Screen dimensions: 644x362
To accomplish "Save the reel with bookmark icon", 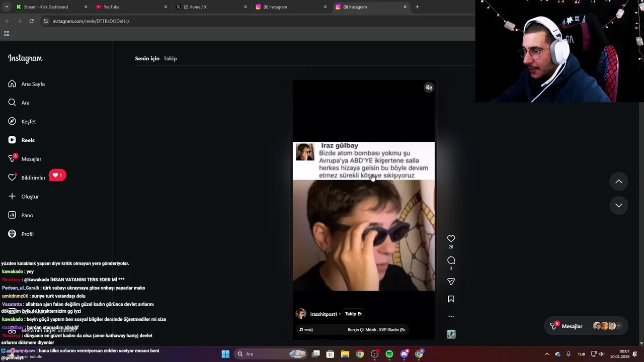I will click(x=451, y=299).
